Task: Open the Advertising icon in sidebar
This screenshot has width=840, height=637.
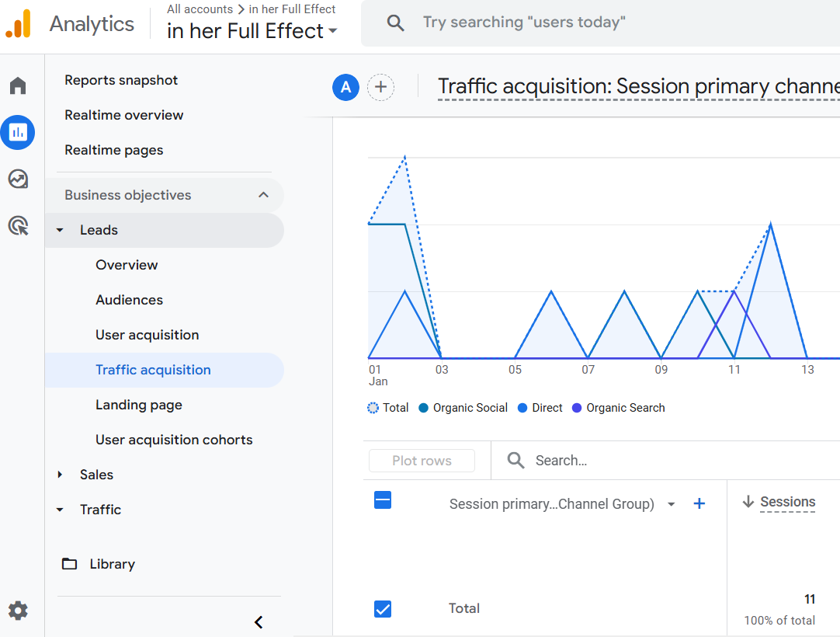Action: [x=18, y=226]
